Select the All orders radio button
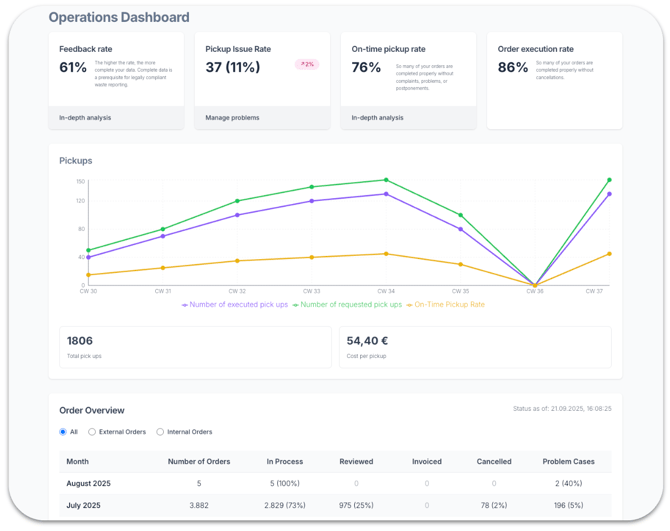Screen dimensions: 670x531 tap(63, 432)
